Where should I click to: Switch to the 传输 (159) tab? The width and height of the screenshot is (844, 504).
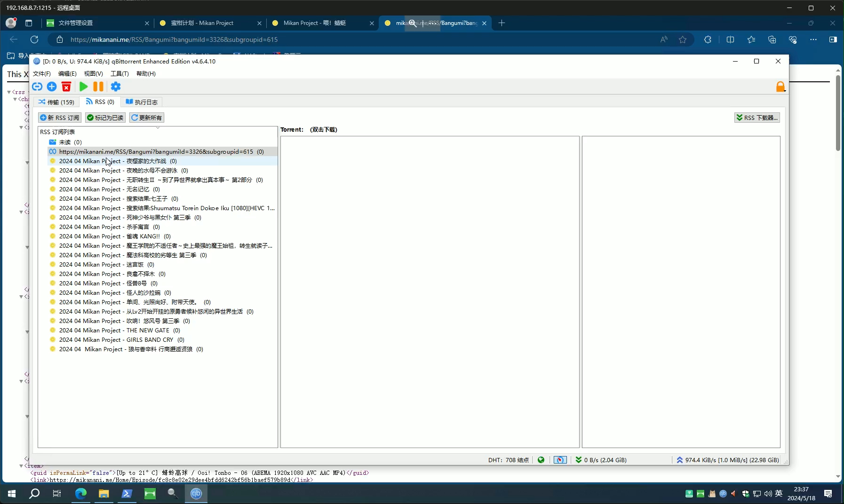coord(56,102)
